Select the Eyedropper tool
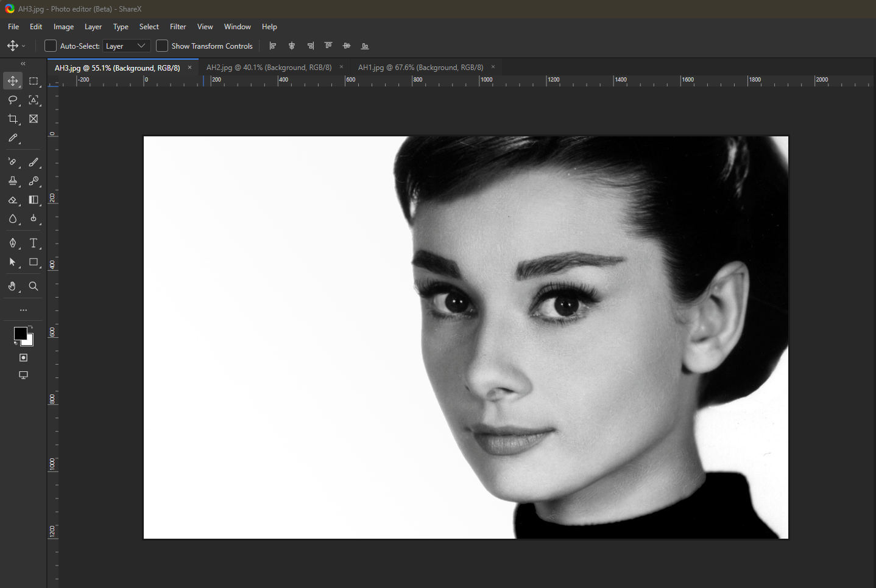The width and height of the screenshot is (876, 588). click(13, 138)
